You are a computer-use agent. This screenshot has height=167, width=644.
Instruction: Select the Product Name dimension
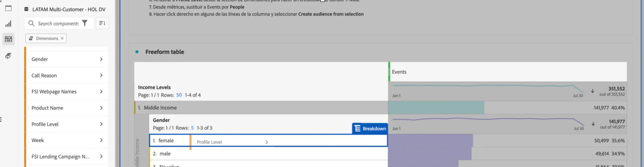click(x=66, y=108)
